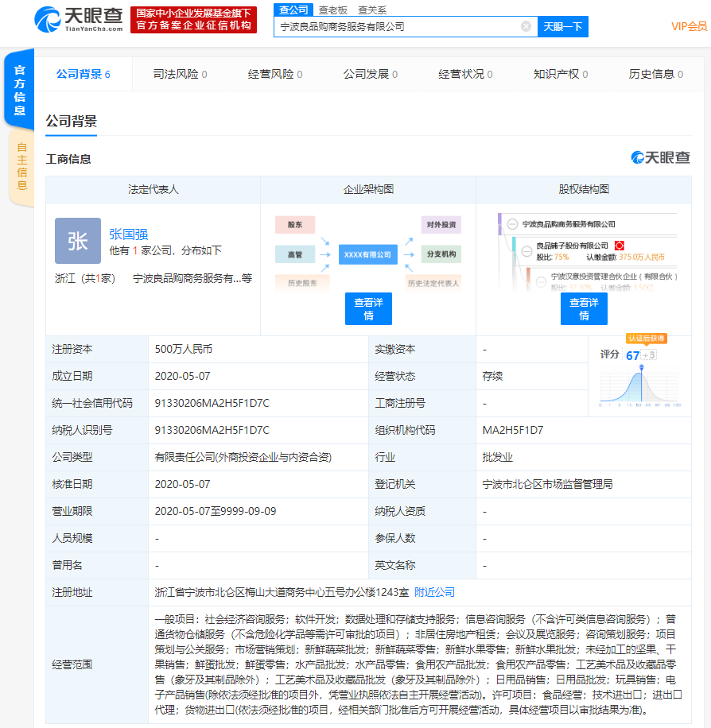Open the 司法风险 tab

[180, 74]
